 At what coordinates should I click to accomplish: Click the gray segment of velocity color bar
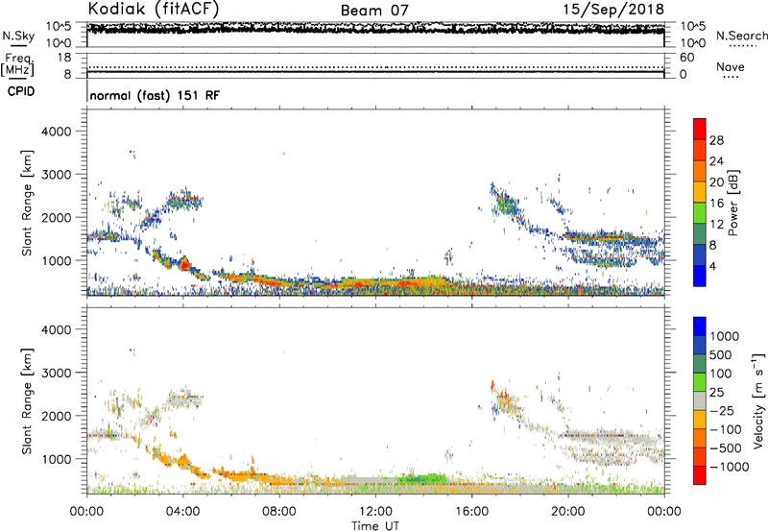pos(700,401)
